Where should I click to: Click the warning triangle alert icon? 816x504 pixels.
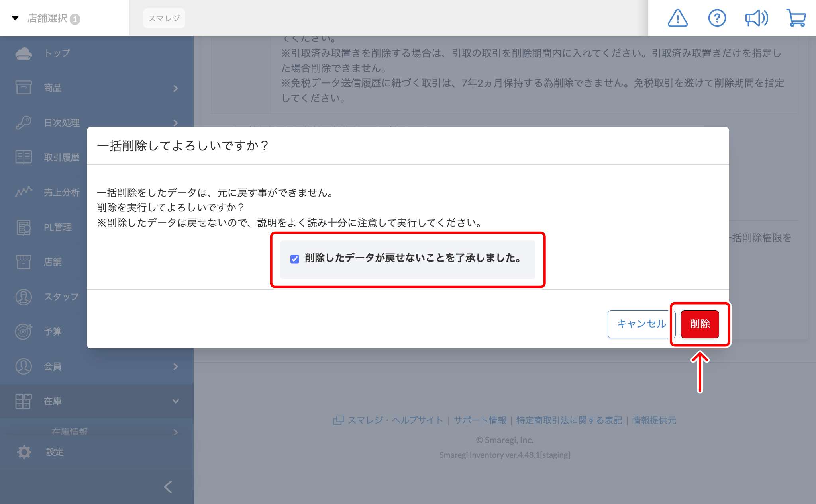coord(677,18)
